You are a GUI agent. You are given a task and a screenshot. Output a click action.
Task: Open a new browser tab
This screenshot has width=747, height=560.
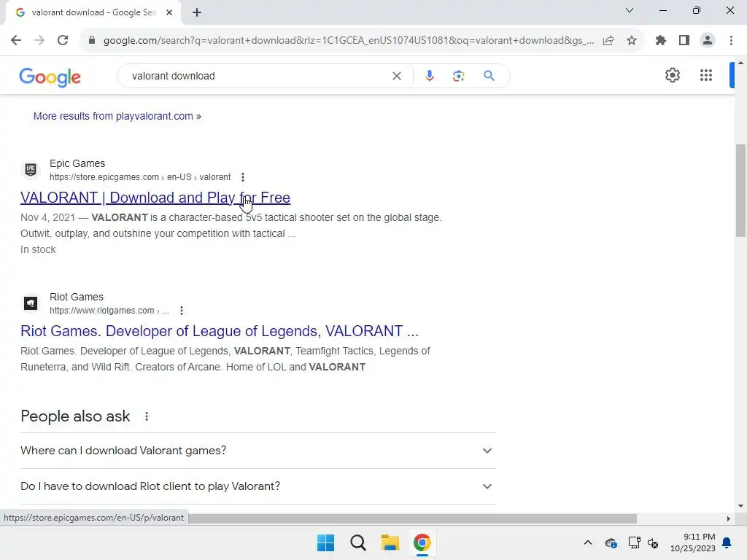click(197, 13)
